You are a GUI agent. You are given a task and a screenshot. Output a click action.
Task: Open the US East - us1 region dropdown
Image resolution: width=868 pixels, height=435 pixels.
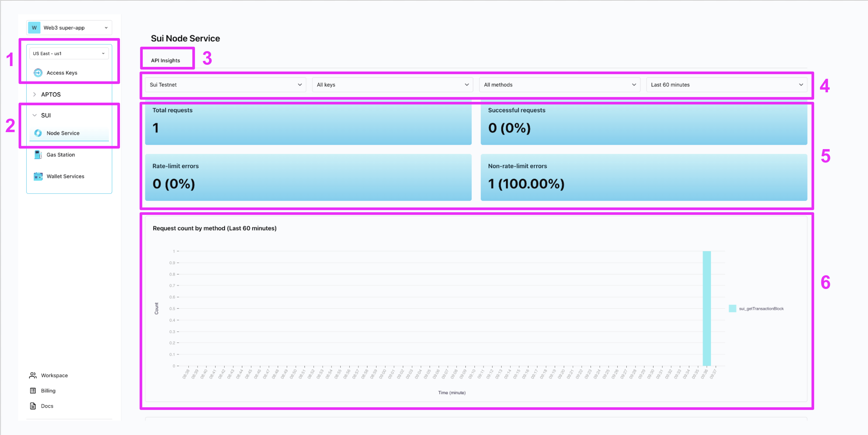(x=69, y=54)
